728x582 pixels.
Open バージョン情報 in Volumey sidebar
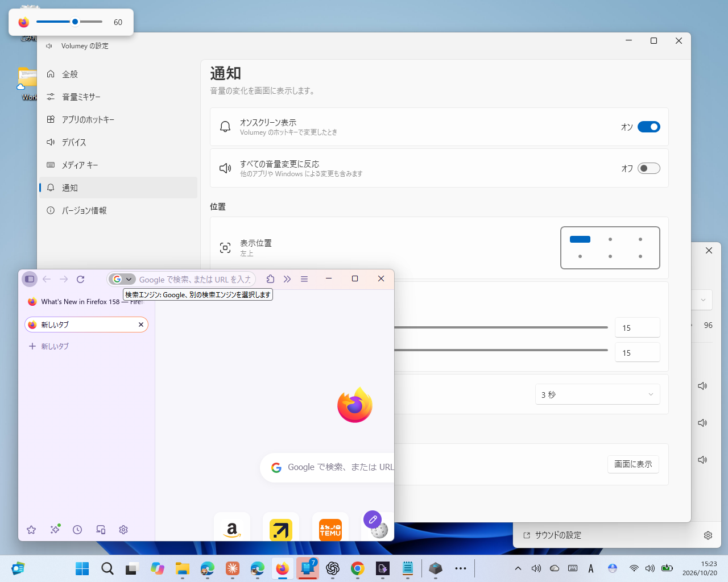click(x=118, y=210)
